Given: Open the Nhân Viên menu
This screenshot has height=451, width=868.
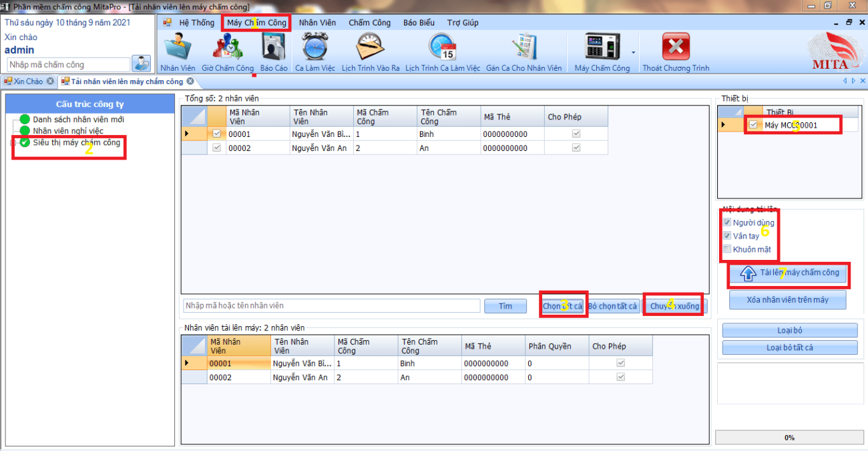Looking at the screenshot, I should click(x=317, y=23).
